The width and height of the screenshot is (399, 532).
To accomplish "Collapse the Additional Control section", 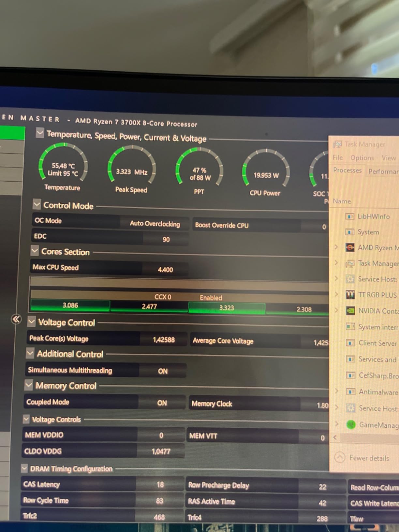I will pyautogui.click(x=30, y=353).
